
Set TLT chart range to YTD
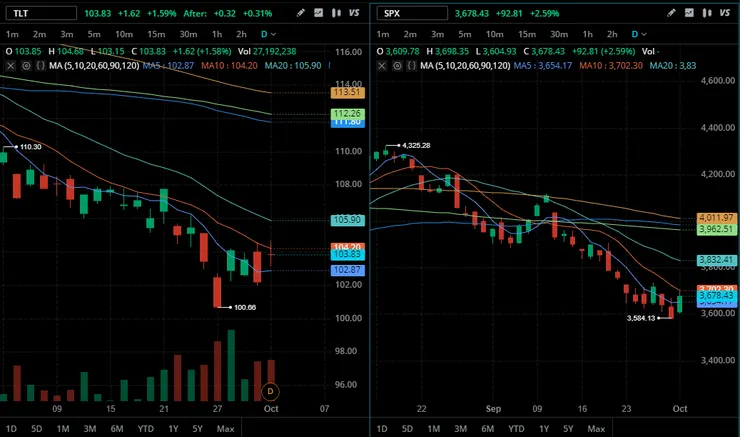pyautogui.click(x=146, y=429)
